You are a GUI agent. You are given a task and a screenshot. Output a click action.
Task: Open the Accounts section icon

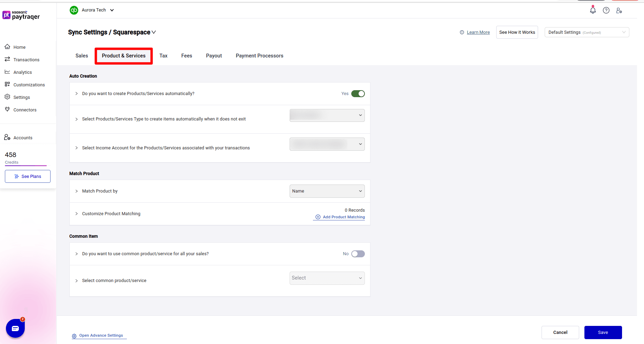click(7, 137)
